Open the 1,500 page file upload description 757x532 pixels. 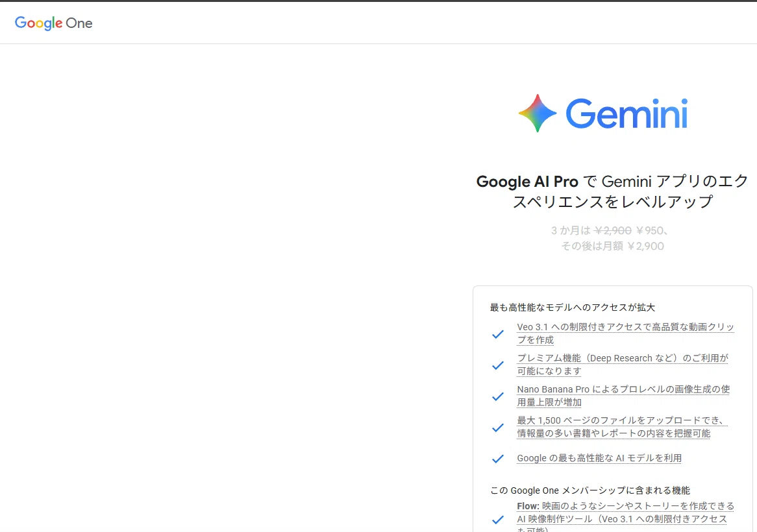pos(622,427)
